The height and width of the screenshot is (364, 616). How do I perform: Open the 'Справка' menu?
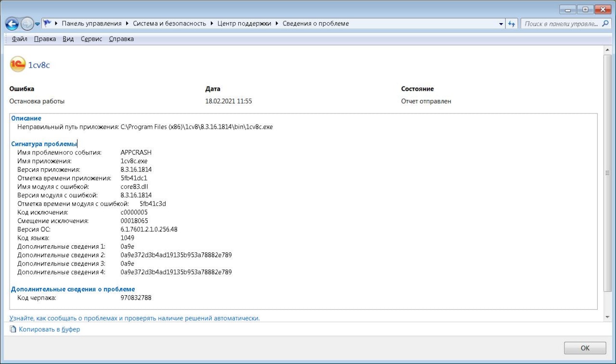point(121,39)
